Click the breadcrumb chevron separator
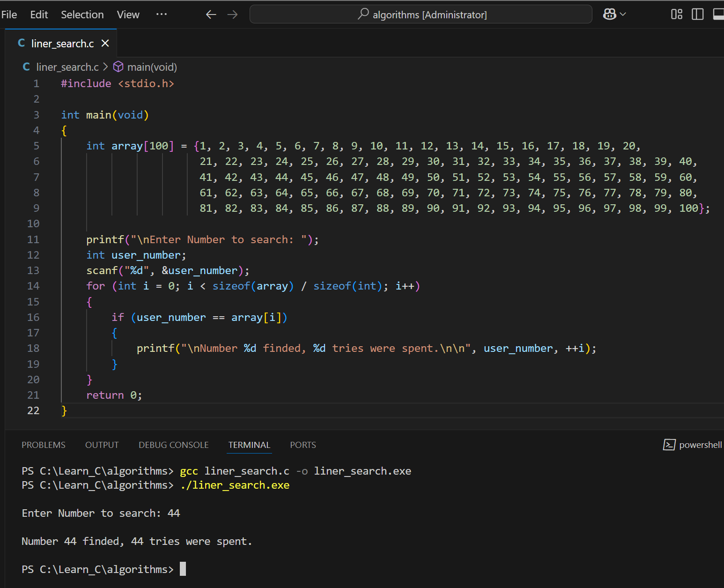The height and width of the screenshot is (588, 724). tap(105, 67)
